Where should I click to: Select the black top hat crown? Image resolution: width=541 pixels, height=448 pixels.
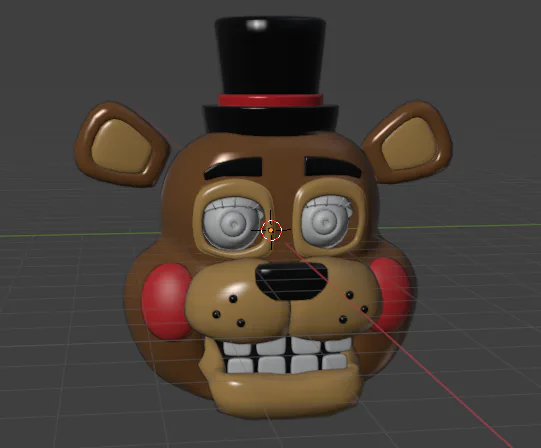coord(270,55)
